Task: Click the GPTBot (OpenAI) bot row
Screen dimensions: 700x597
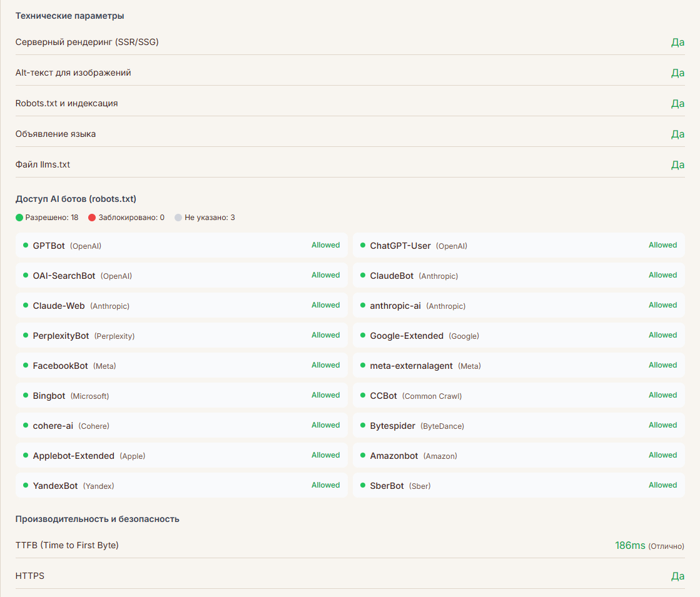Action: point(181,246)
